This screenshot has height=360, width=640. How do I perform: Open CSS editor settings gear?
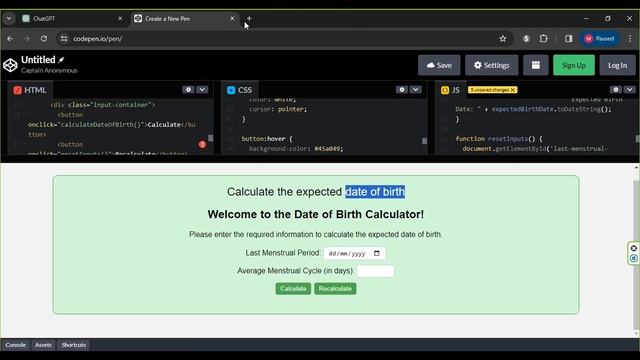(x=402, y=89)
